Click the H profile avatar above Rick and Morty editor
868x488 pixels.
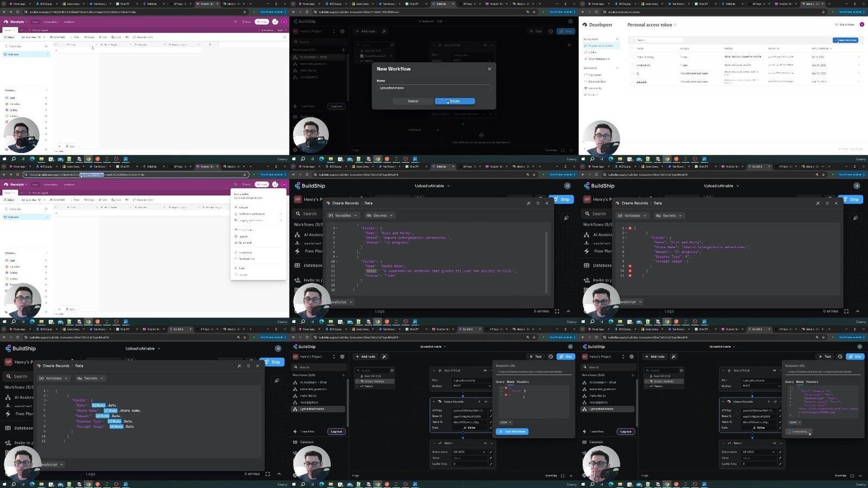(567, 186)
